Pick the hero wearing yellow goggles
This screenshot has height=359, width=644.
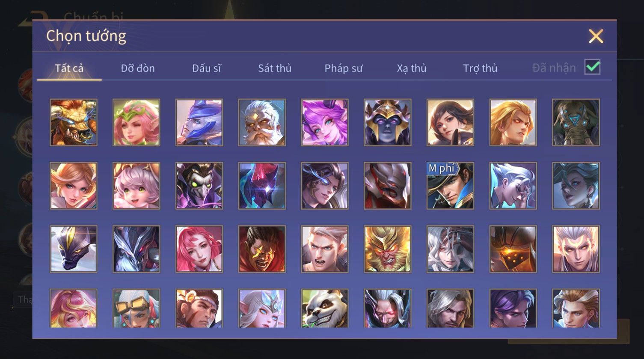click(x=137, y=308)
